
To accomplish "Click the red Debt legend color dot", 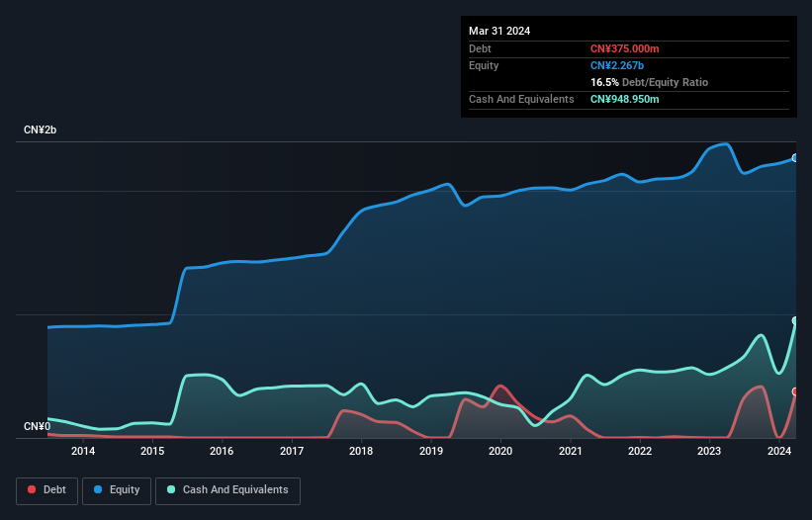I will point(33,490).
